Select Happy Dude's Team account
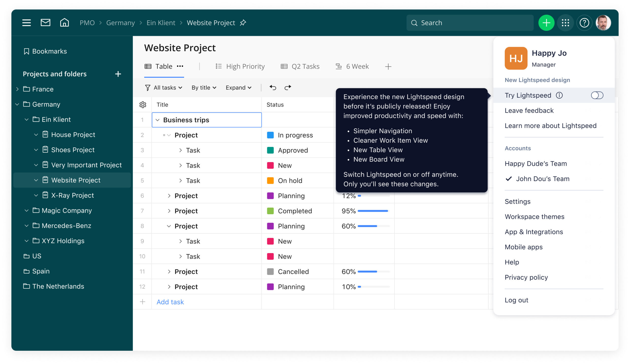This screenshot has width=630, height=364. [x=536, y=163]
